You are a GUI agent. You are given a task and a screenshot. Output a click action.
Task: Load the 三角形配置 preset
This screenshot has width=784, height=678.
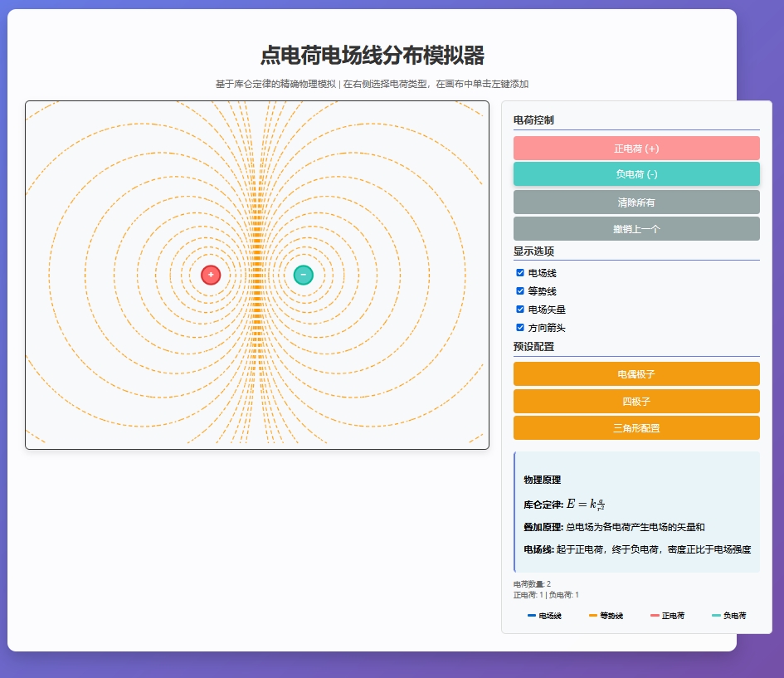coord(636,428)
